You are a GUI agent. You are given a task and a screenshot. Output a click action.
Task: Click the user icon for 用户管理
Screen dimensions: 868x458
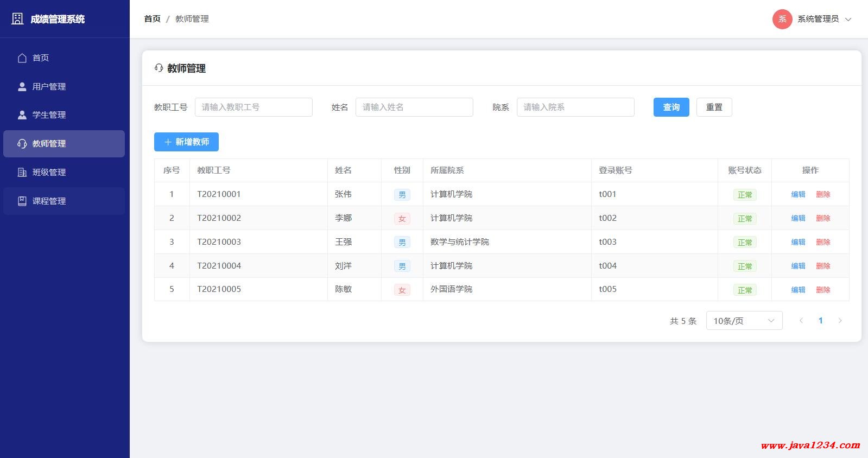(x=22, y=87)
